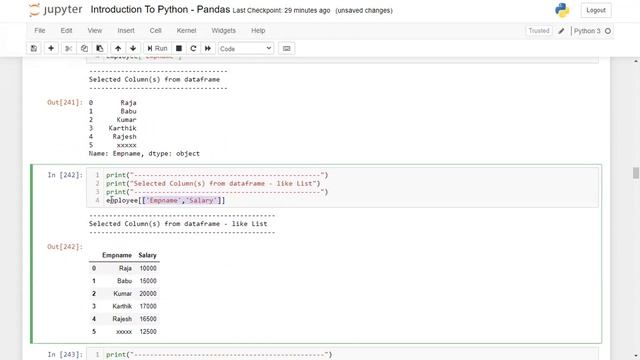
Task: Open the View menu
Action: click(95, 31)
